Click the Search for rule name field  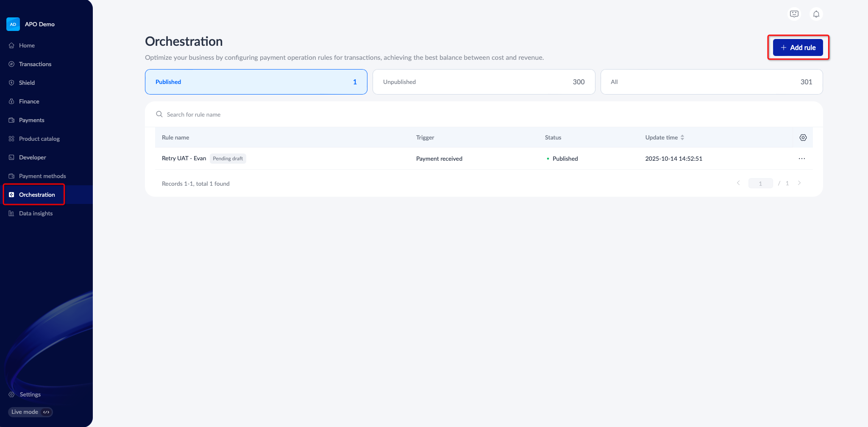click(x=254, y=114)
